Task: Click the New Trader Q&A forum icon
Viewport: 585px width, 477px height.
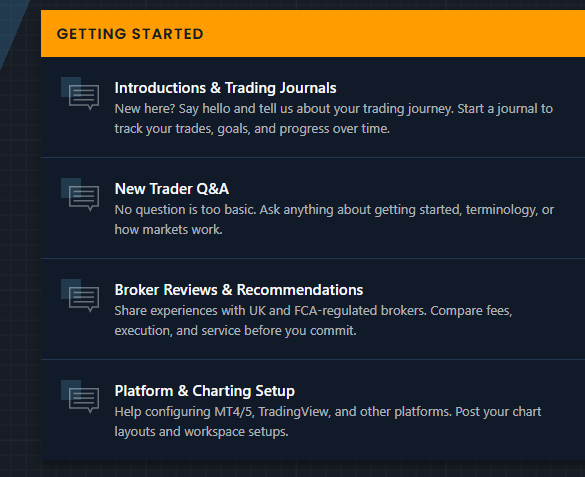Action: (x=80, y=195)
